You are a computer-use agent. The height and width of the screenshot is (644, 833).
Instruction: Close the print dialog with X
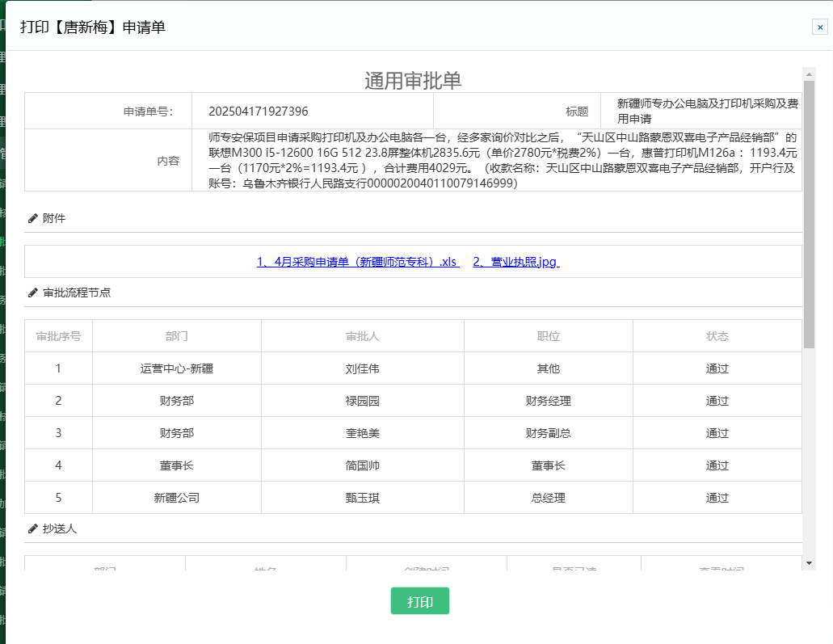[x=819, y=27]
